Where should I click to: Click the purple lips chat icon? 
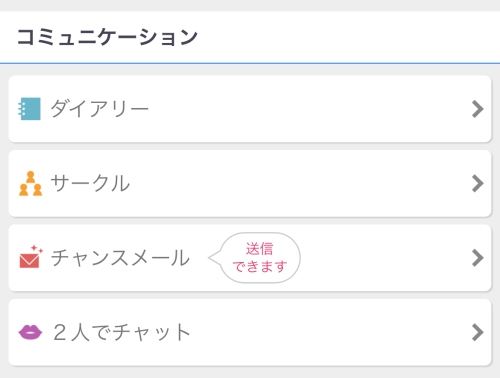coord(30,332)
